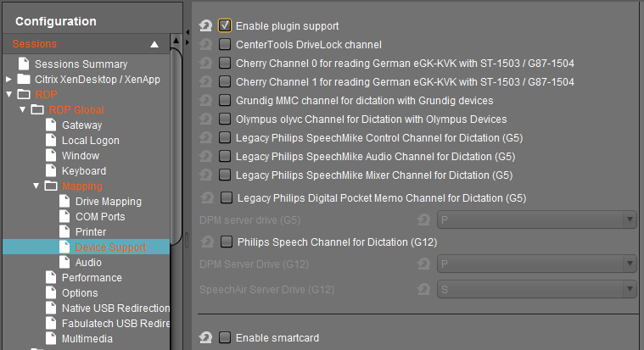This screenshot has height=350, width=644.
Task: Open the SpeechAir Server Drive (G12) dropdown
Action: tap(536, 289)
